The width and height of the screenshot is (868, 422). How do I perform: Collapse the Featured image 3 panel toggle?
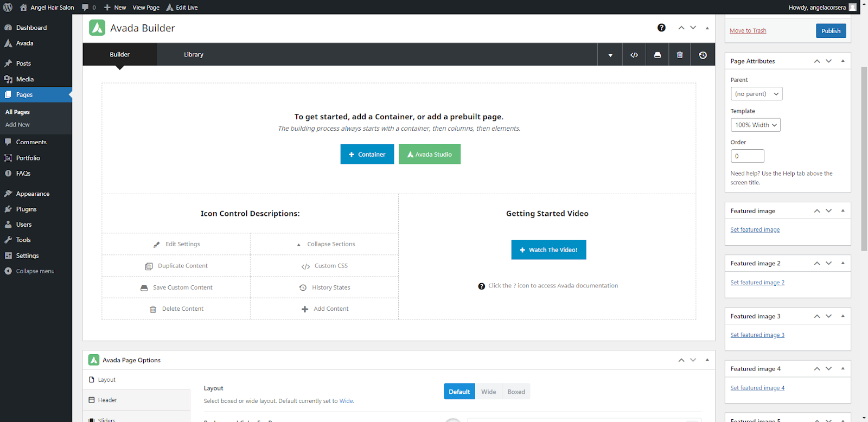843,316
